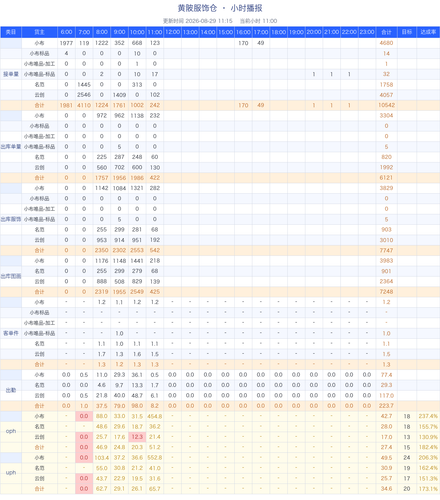Click the 6:00 column header
This screenshot has width=440, height=500.
click(66, 32)
